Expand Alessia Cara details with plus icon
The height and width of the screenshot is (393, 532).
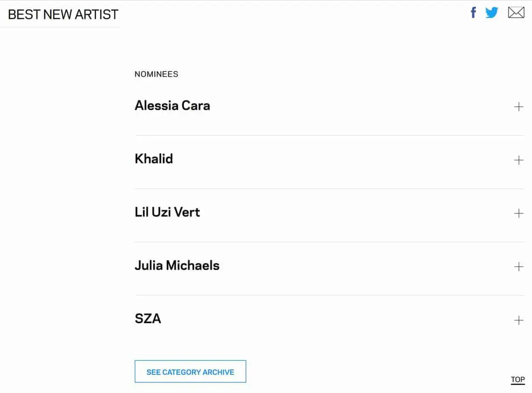518,107
